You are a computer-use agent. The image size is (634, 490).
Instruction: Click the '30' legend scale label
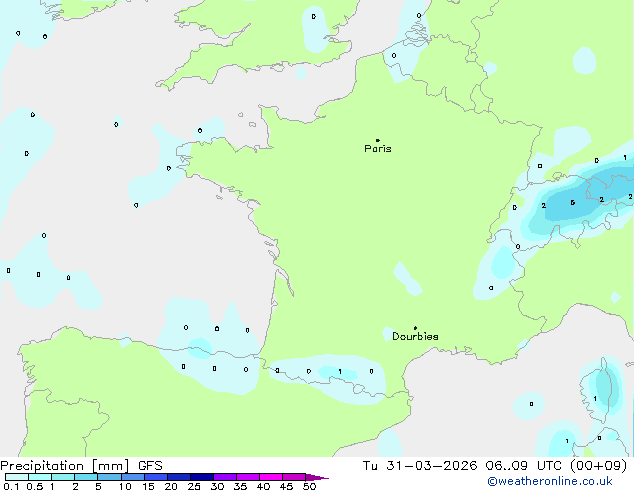[x=217, y=486]
